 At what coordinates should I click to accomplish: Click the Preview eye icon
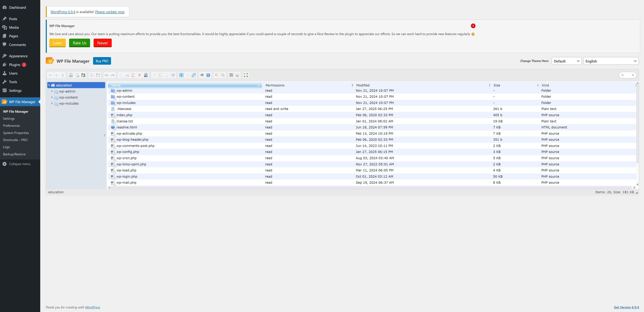[202, 75]
